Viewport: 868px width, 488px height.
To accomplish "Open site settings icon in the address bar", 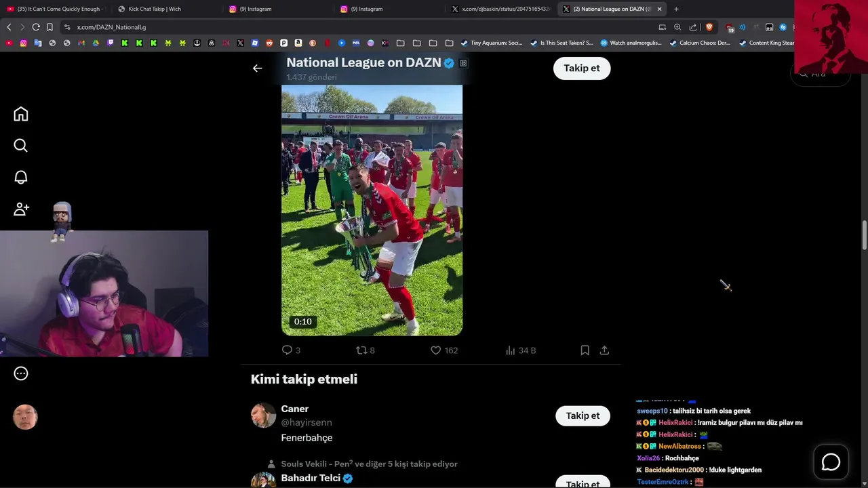I will tap(67, 27).
